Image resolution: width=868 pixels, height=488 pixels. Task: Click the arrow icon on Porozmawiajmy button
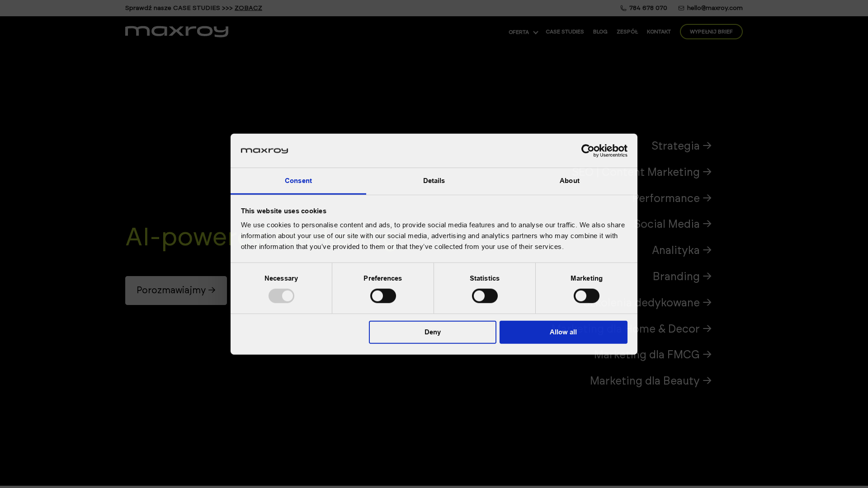coord(212,291)
